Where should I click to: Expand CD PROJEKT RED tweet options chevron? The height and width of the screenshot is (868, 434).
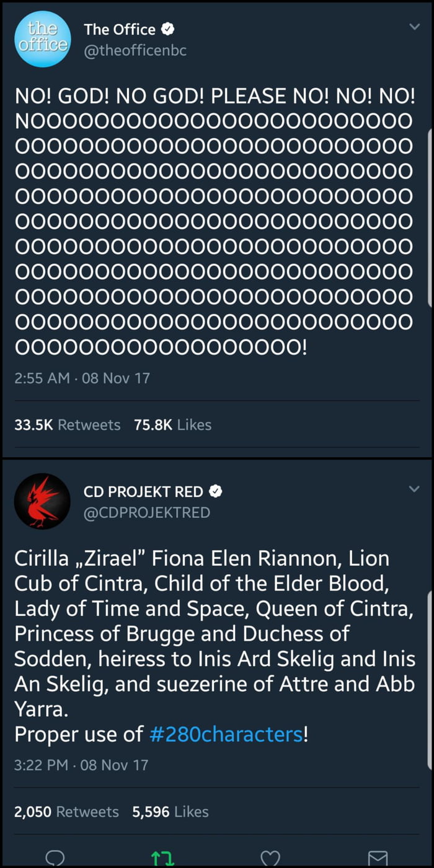(414, 489)
